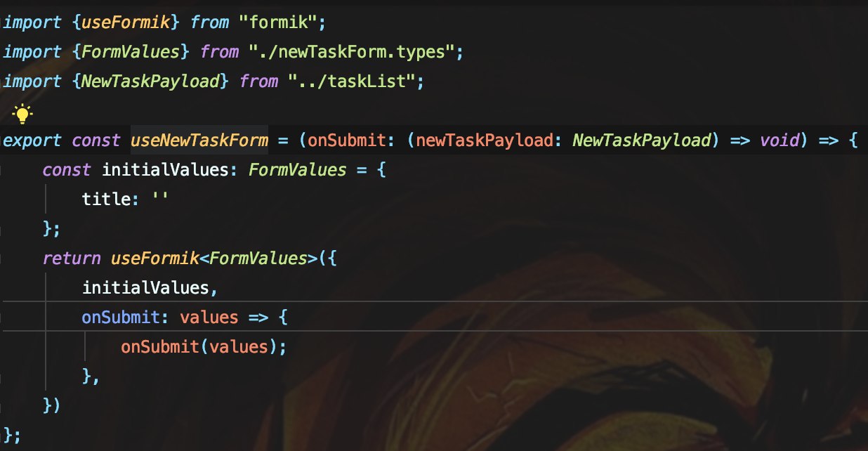Click the "export" keyword
This screenshot has width=868, height=451.
[x=32, y=140]
